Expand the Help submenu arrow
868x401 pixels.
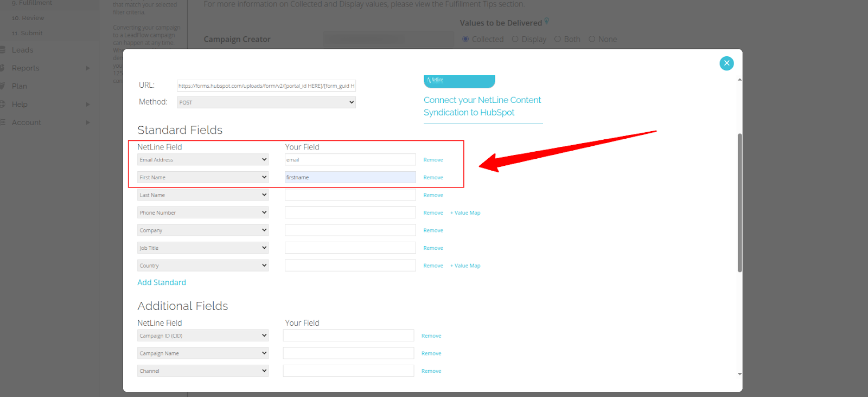tap(87, 105)
